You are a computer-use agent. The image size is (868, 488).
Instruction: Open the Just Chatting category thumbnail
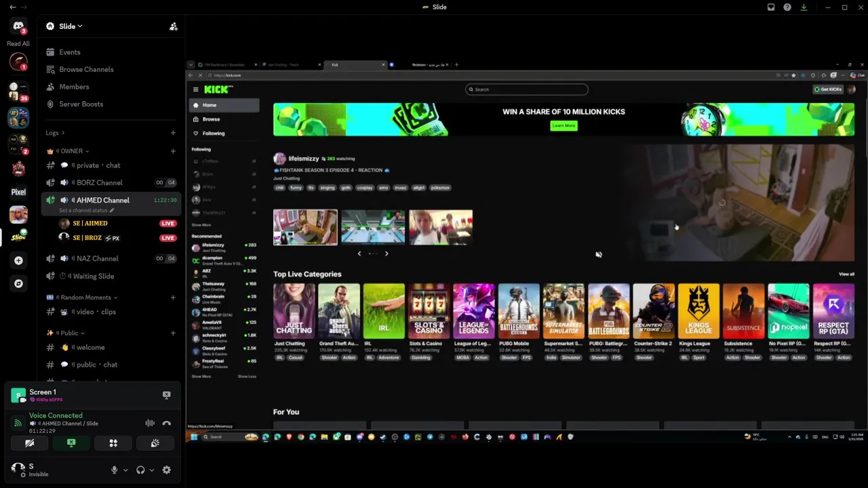click(x=294, y=310)
